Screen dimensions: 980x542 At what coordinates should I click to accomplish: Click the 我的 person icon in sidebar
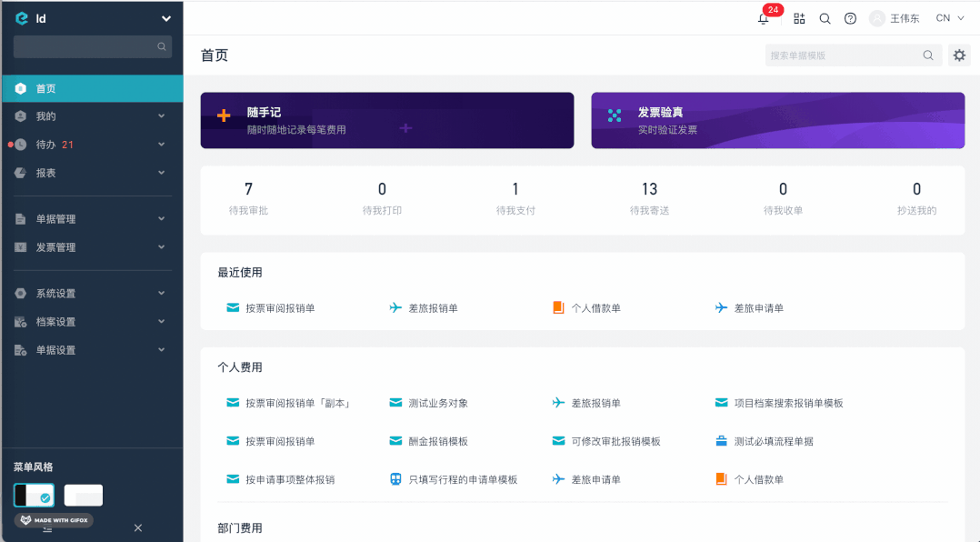point(21,116)
